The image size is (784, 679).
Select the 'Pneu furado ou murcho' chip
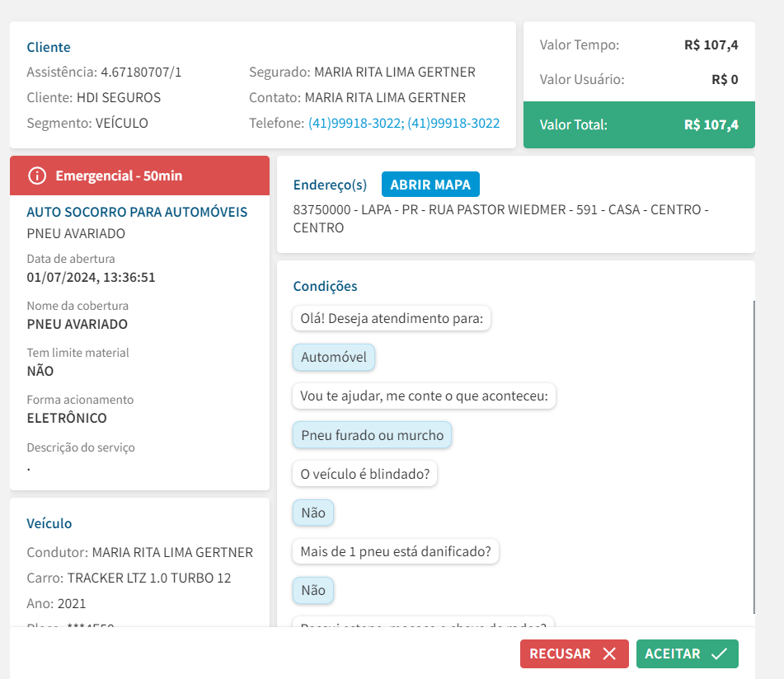372,435
